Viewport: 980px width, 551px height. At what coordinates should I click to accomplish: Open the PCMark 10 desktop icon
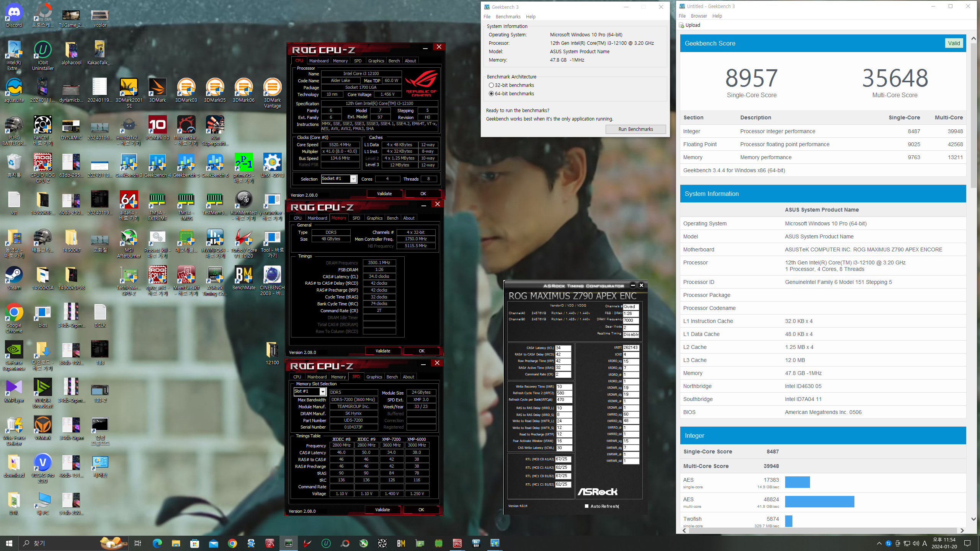click(x=157, y=128)
